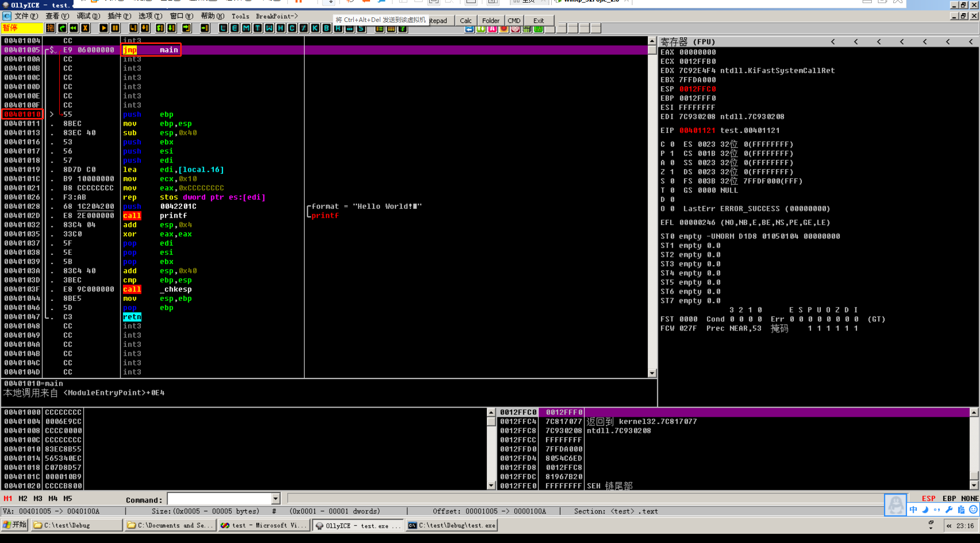Click the CMD button
This screenshot has height=543, width=980.
click(514, 20)
